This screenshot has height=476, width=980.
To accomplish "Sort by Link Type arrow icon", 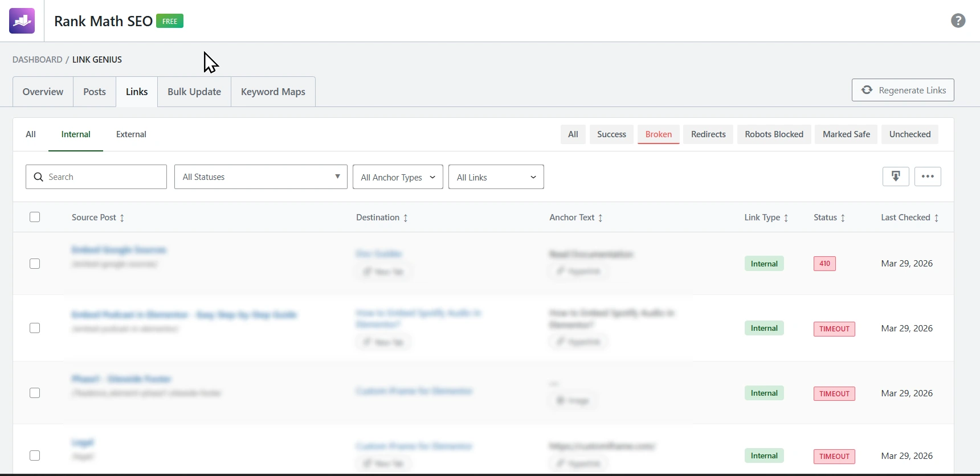I will (x=786, y=218).
